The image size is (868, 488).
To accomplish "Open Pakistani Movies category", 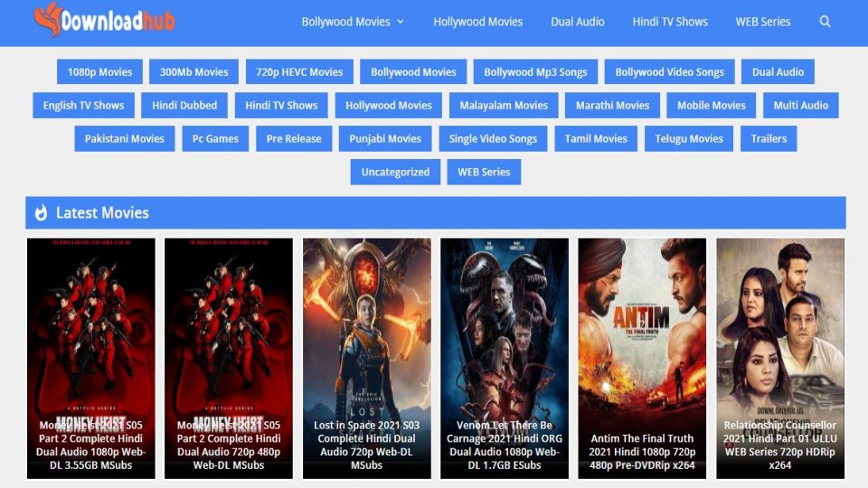I will 125,138.
